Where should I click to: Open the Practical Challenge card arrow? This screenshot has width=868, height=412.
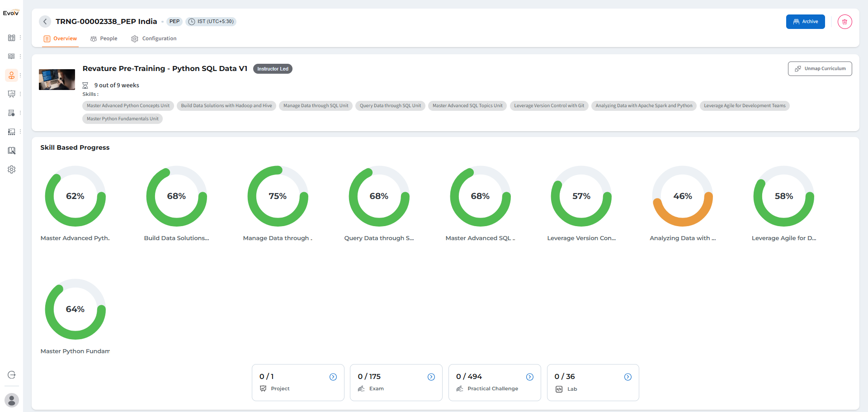click(x=530, y=377)
